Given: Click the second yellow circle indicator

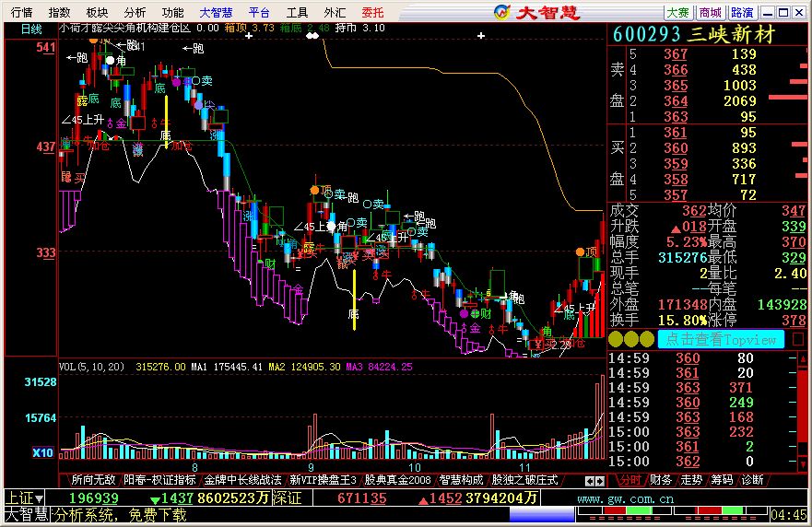Looking at the screenshot, I should (x=631, y=340).
